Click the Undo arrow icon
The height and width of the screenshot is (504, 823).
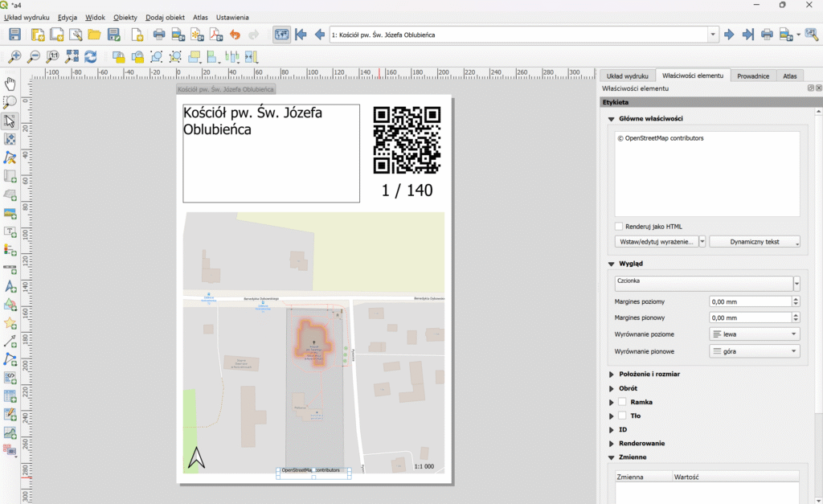[x=235, y=35]
